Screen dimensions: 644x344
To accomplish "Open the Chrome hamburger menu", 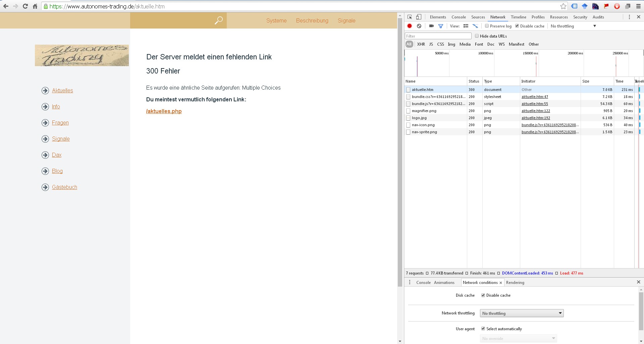I will coord(638,6).
